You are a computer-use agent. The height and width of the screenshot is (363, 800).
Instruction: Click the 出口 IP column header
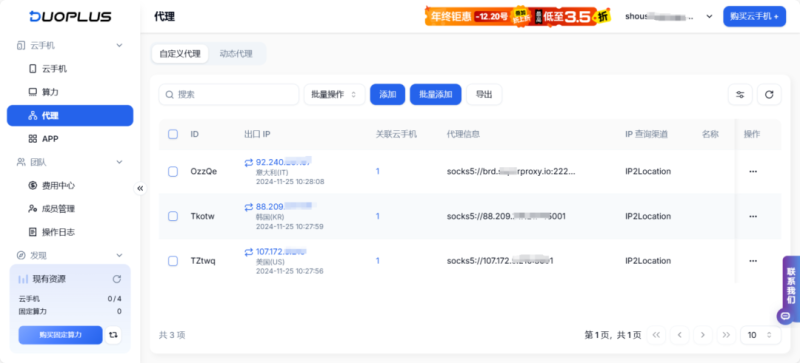[x=257, y=134]
